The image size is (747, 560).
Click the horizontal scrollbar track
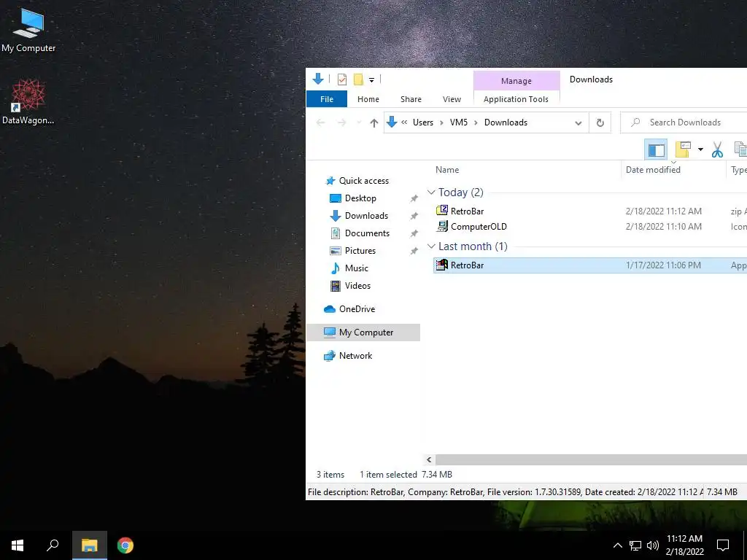591,459
